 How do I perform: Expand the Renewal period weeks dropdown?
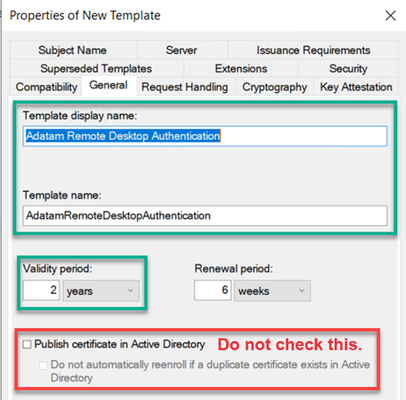pyautogui.click(x=272, y=291)
